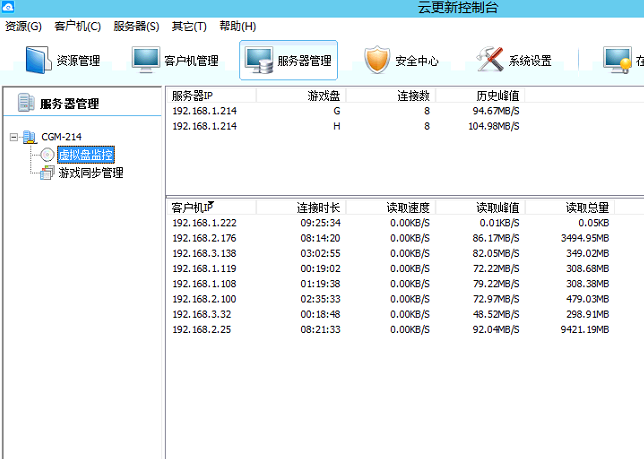Screen dimensions: 644x459
Task: Select client row 192.168.3.138
Action: click(x=390, y=253)
